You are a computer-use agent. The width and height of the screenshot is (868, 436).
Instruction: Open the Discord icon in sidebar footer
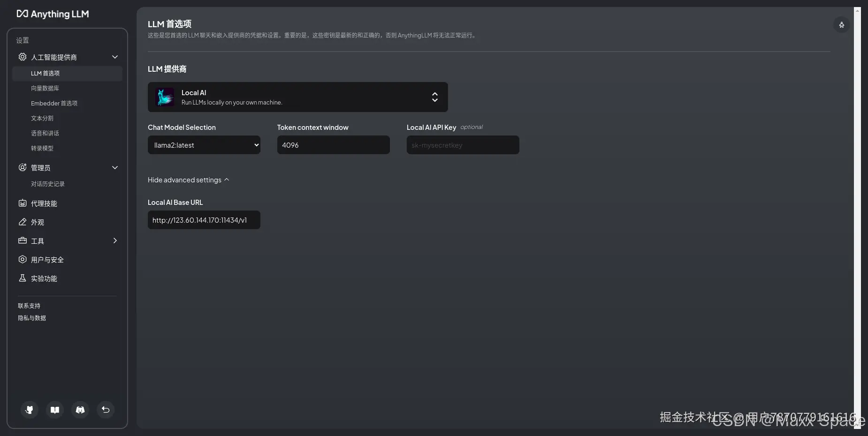point(80,410)
